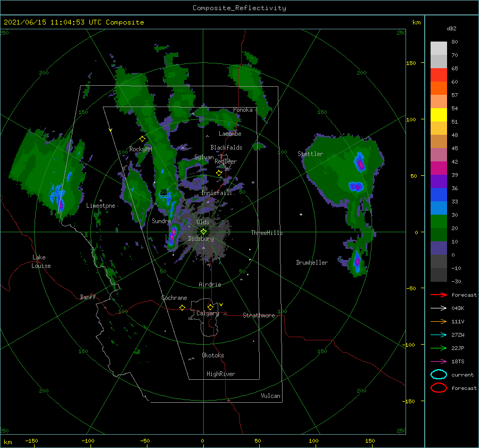Click the Stettler town label
This screenshot has width=479, height=448.
(310, 154)
